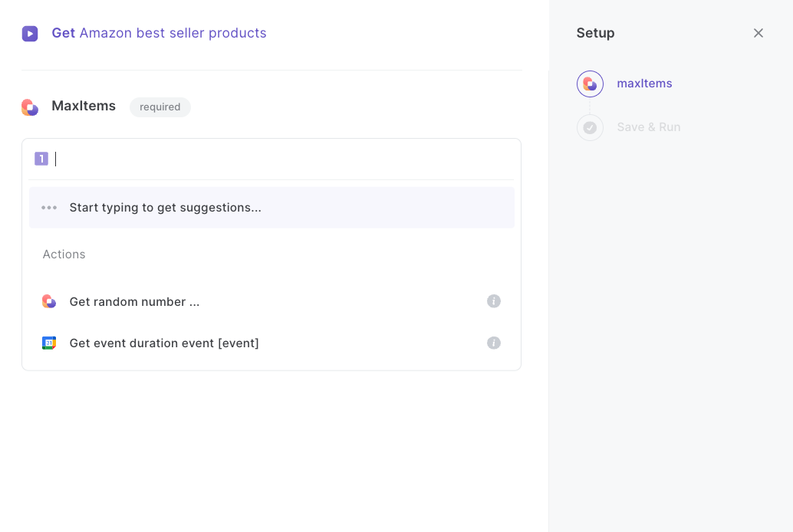The height and width of the screenshot is (532, 793).
Task: Click the number type icon in input
Action: 41,159
